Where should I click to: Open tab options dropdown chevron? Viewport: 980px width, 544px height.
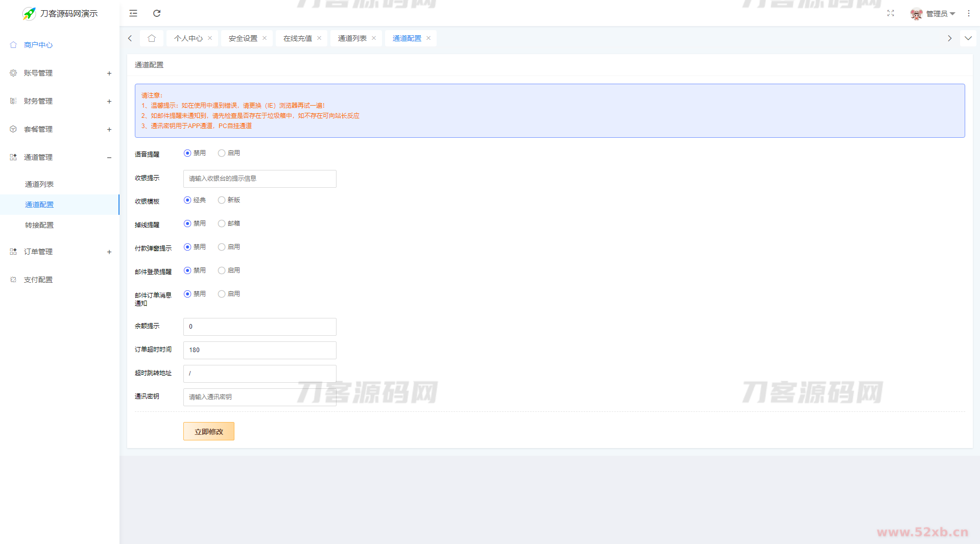click(x=968, y=38)
